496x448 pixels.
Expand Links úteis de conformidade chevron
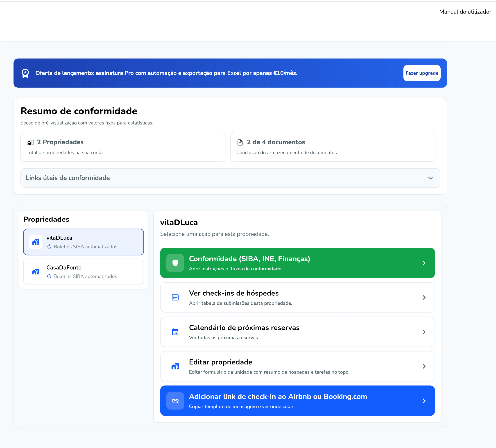tap(430, 178)
